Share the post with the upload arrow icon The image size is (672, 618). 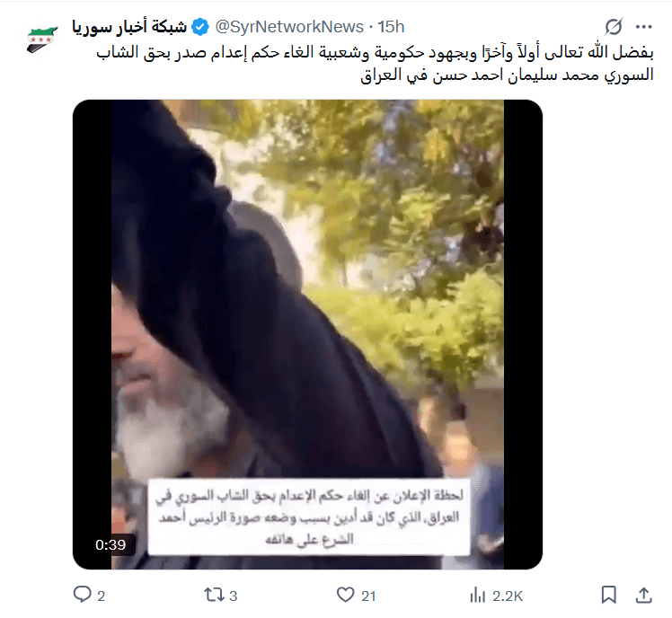644,595
